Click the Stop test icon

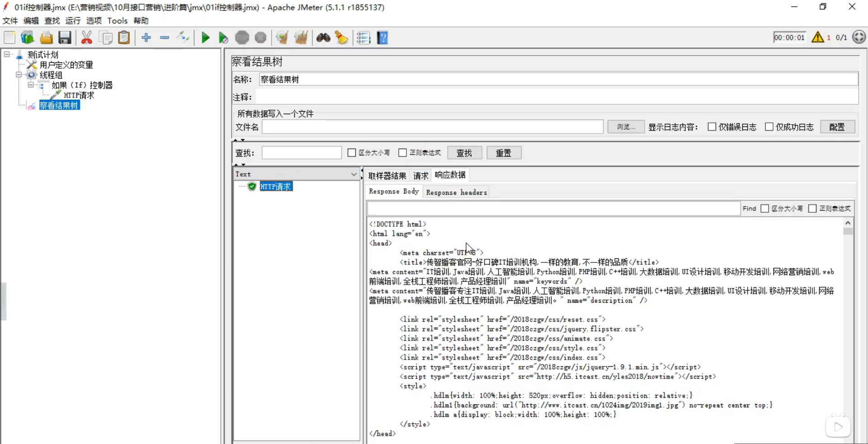pos(242,38)
